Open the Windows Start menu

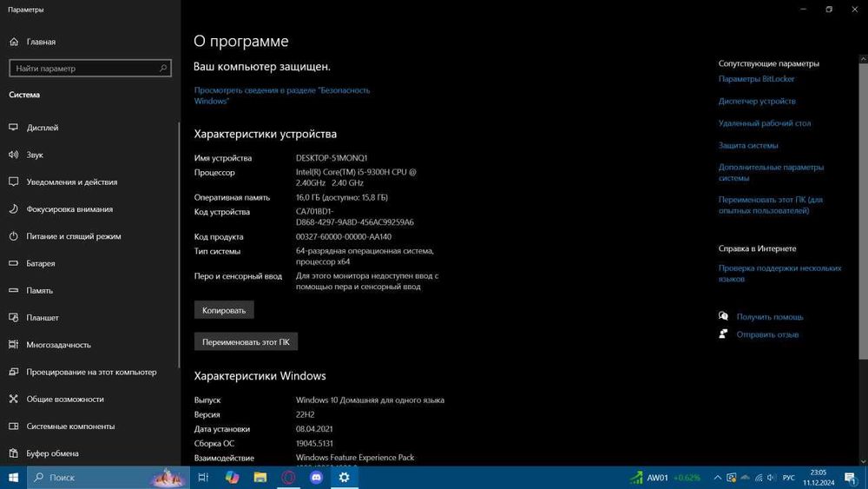tap(13, 478)
